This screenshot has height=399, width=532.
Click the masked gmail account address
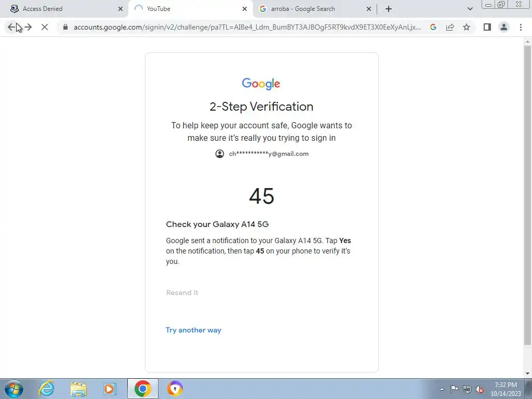[269, 154]
